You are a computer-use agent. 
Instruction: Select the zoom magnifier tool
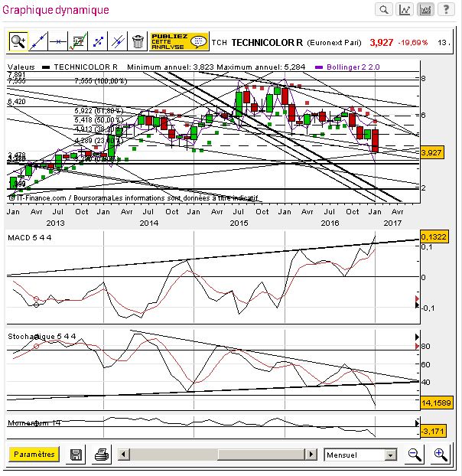coord(18,41)
